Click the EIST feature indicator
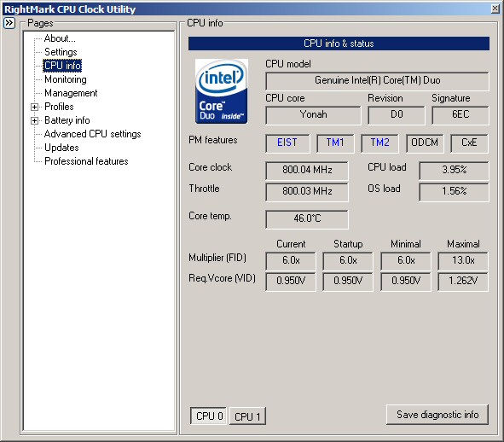The image size is (504, 442). tap(287, 143)
